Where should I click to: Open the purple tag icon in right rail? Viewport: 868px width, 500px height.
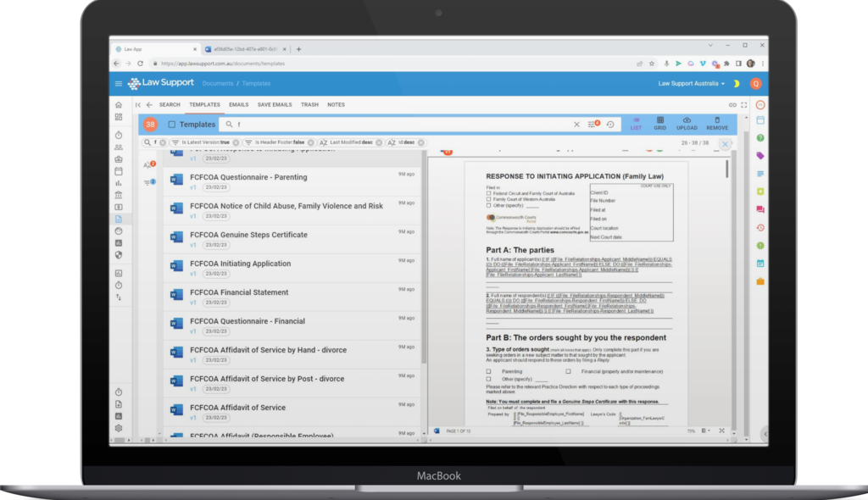[760, 156]
